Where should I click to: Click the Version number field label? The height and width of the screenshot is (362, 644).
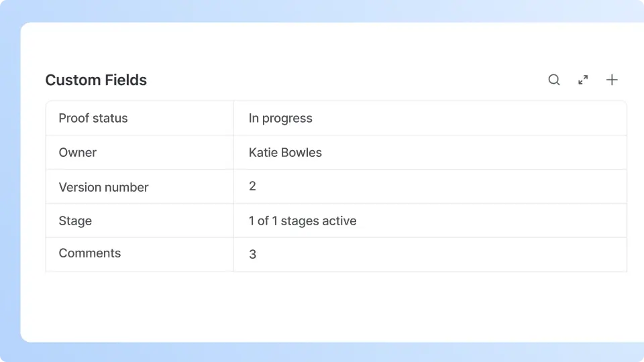click(x=104, y=187)
